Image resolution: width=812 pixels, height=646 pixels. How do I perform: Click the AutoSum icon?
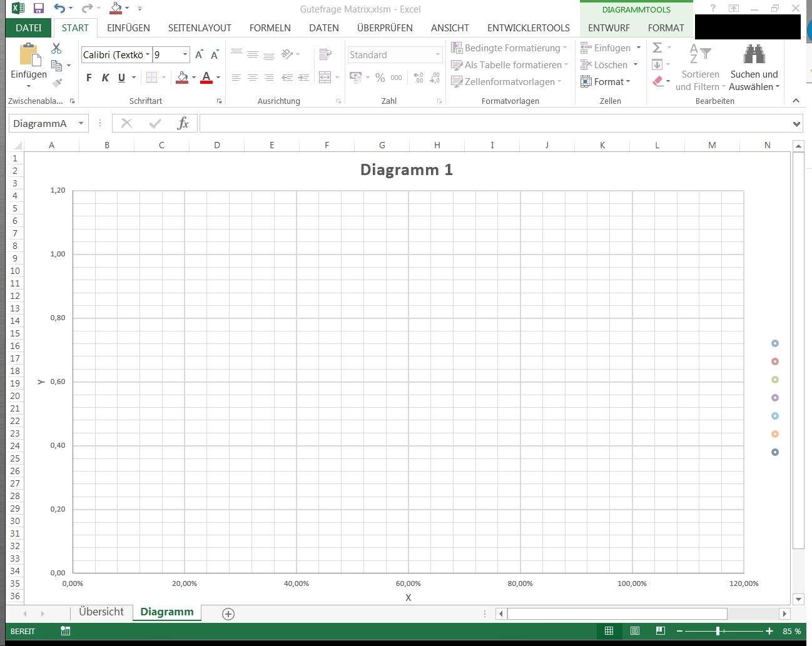pyautogui.click(x=656, y=47)
